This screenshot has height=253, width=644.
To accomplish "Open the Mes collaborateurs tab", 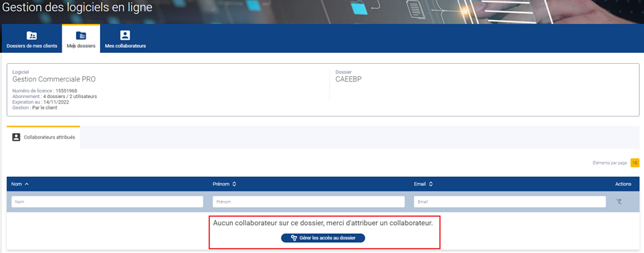I will point(125,38).
